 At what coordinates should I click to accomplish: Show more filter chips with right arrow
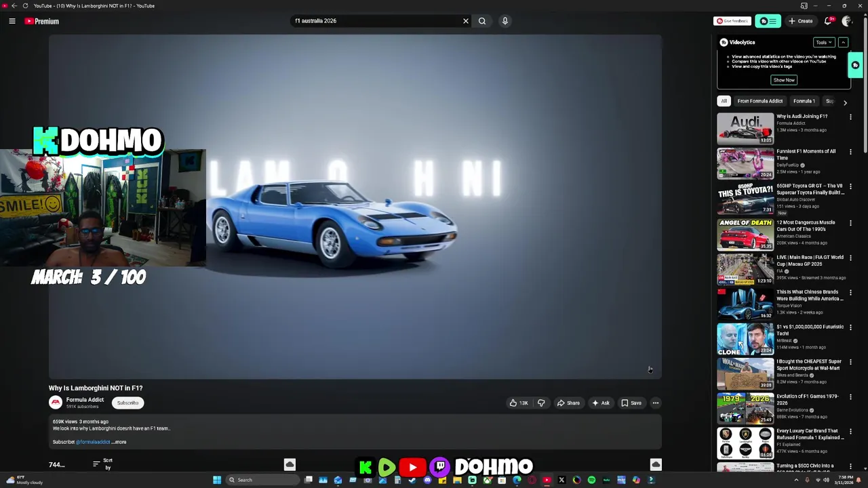pyautogui.click(x=845, y=102)
